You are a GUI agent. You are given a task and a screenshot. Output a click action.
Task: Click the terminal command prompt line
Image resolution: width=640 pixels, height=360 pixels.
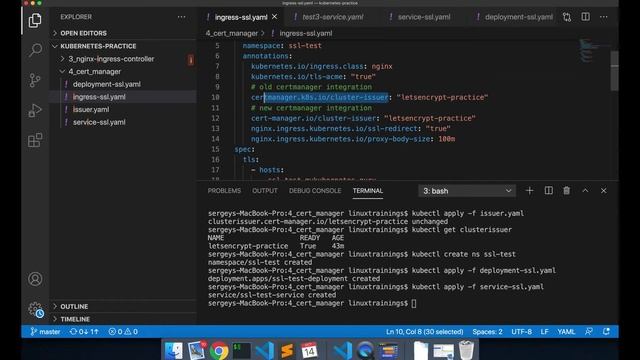click(x=312, y=303)
